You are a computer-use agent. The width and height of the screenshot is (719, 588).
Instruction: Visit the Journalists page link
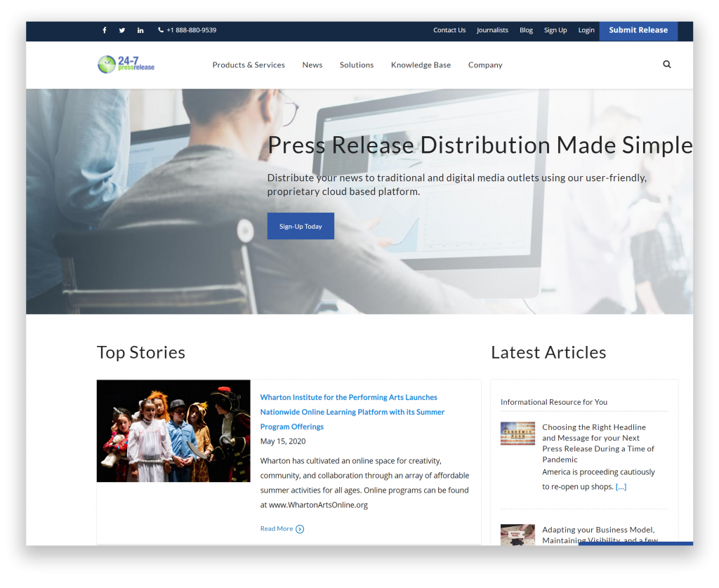pos(492,30)
